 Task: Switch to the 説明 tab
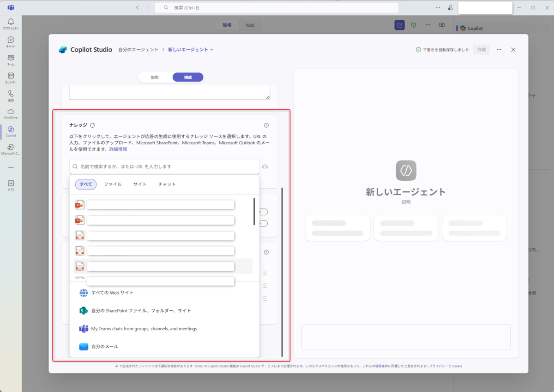coord(155,77)
